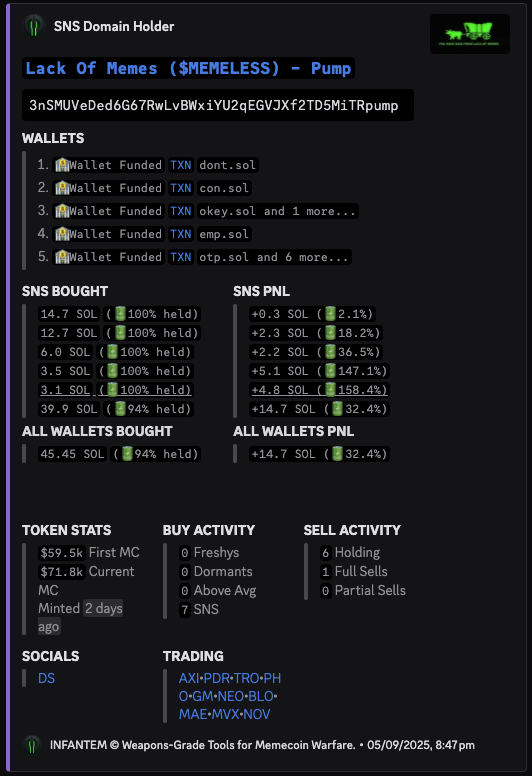Open the TXN link for con.sol

tap(181, 188)
